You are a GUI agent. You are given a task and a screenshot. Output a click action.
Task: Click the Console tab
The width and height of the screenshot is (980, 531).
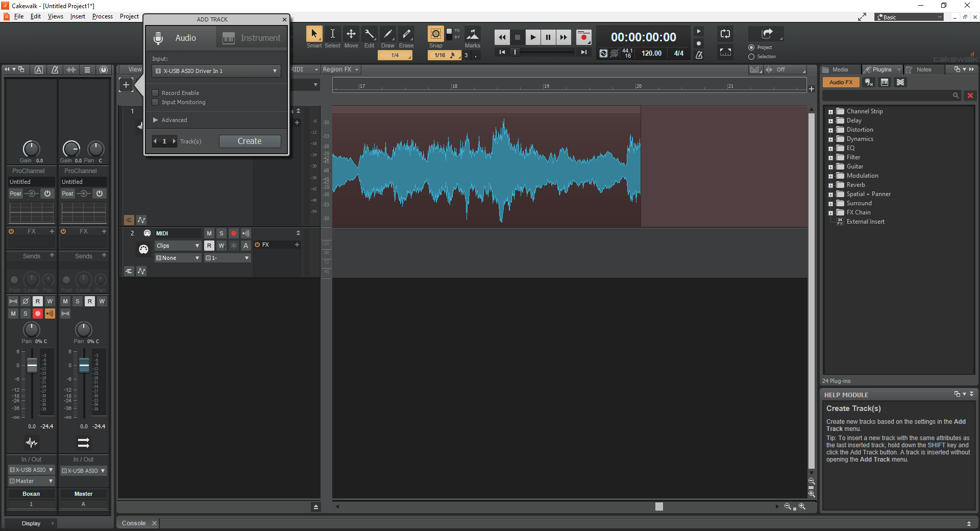[x=134, y=523]
